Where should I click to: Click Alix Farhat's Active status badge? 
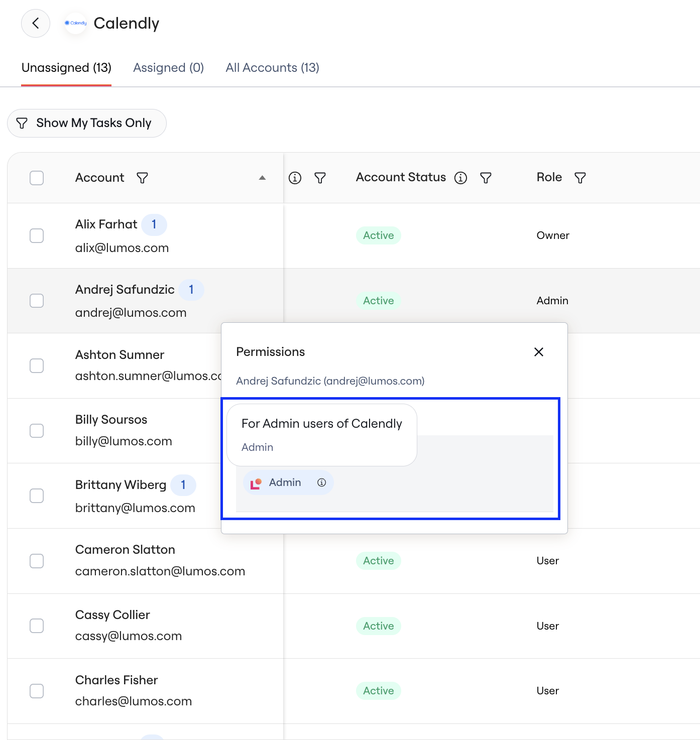coord(379,235)
